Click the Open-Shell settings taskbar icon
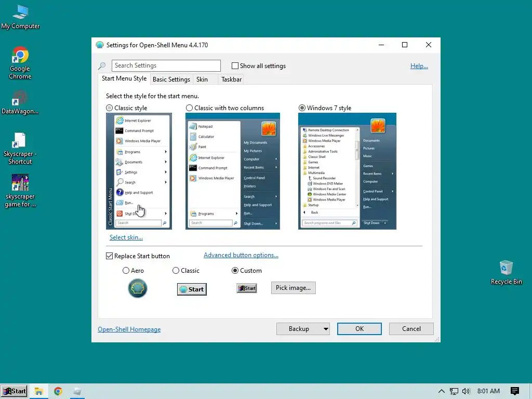 coord(77,391)
